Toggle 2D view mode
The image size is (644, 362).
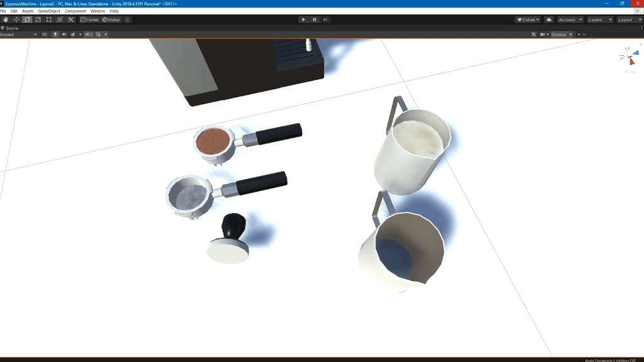click(45, 35)
